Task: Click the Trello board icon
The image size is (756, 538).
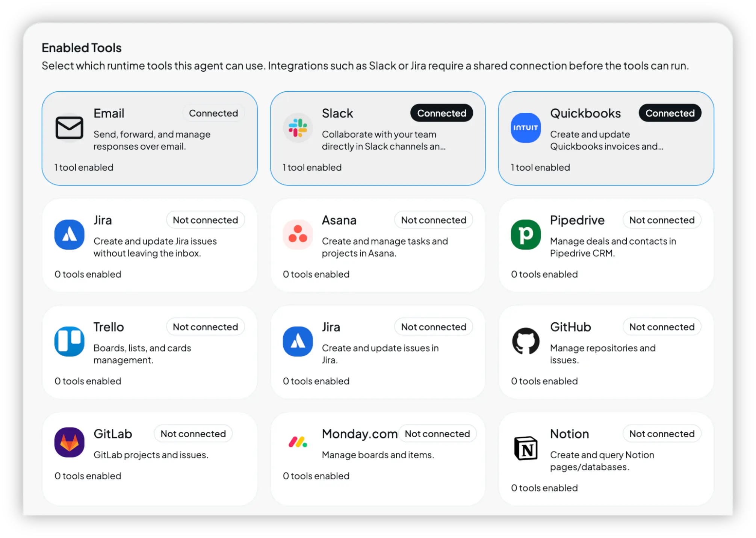Action: [69, 342]
